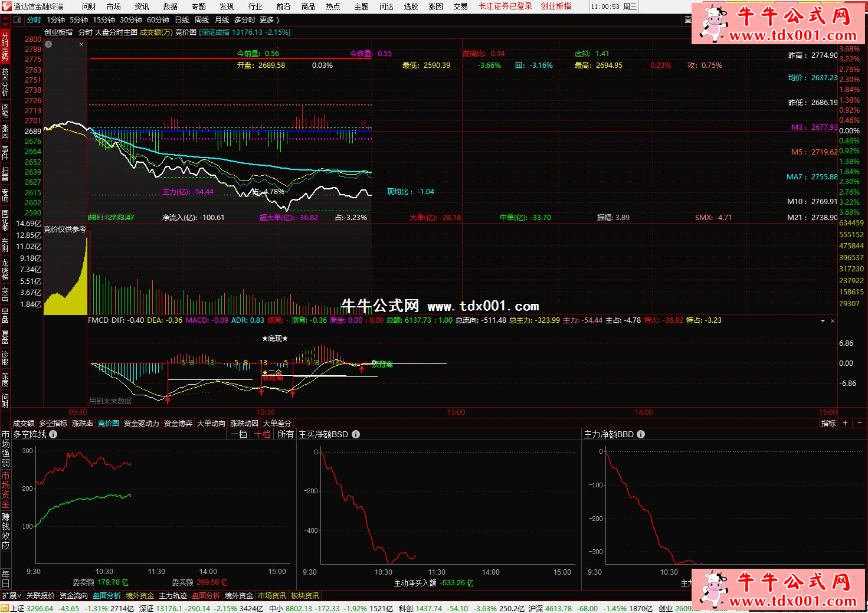Viewport: 868px width, 613px height.
Task: Click the 竞价图 label in the chart header
Action: click(x=186, y=32)
